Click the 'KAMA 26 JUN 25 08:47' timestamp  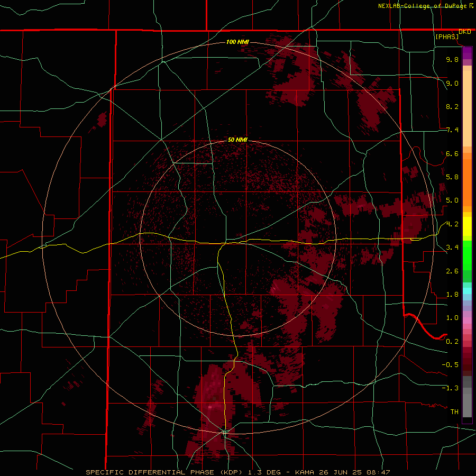pos(342,472)
